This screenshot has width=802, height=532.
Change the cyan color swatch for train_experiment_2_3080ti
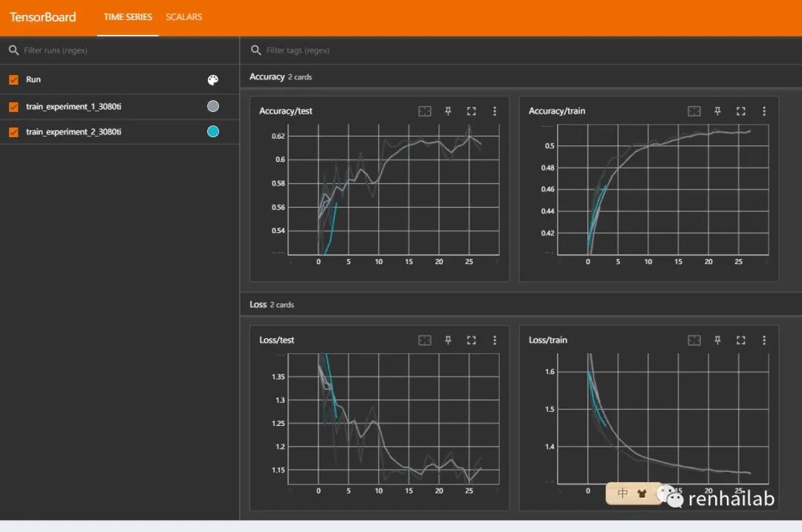213,131
